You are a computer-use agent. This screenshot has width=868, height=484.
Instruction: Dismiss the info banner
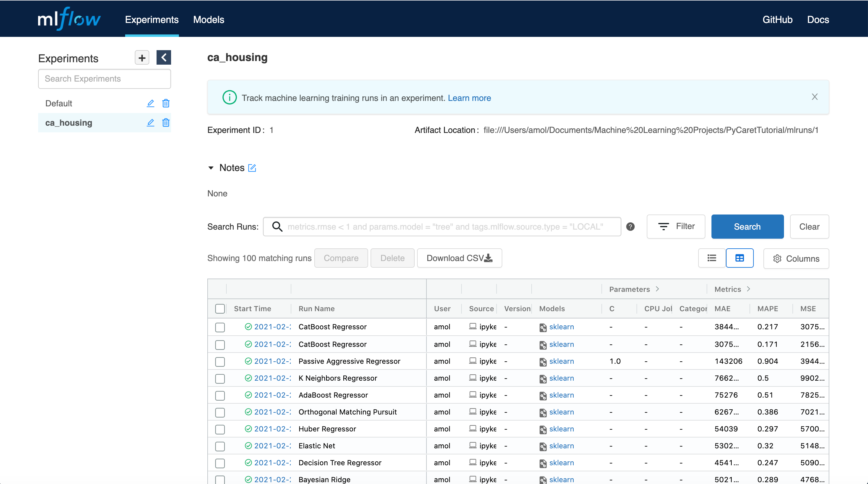pos(815,97)
